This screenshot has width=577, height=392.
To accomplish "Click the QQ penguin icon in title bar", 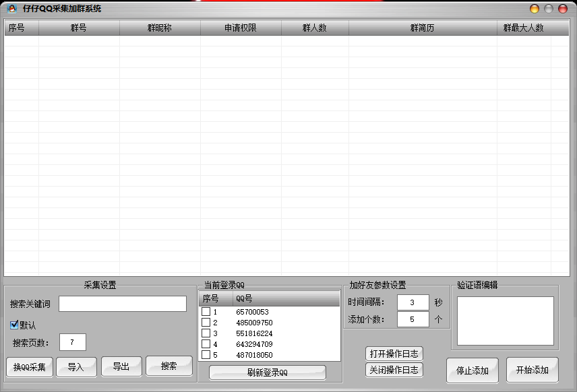I will point(11,9).
